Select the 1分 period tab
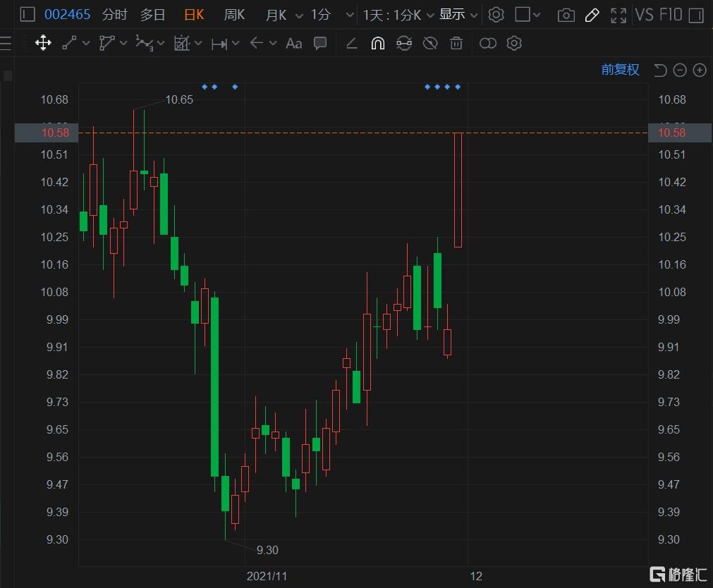 pyautogui.click(x=320, y=15)
